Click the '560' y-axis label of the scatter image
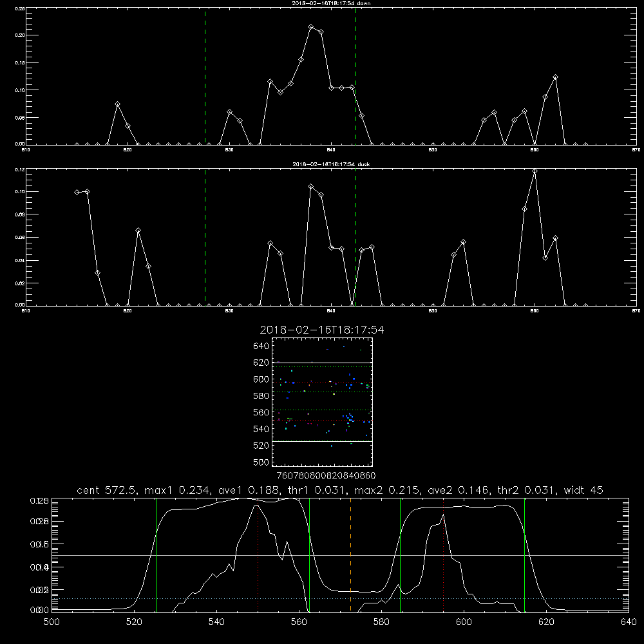The height and width of the screenshot is (644, 644). click(x=261, y=412)
